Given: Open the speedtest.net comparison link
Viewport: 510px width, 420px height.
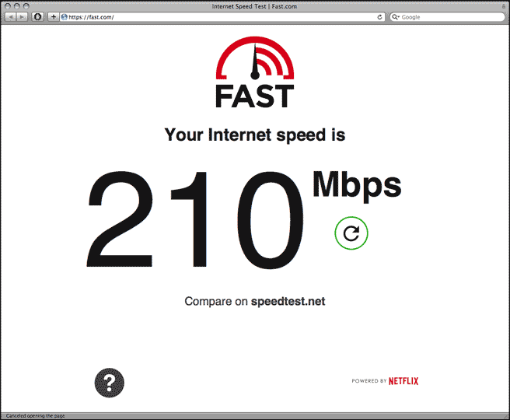Looking at the screenshot, I should (288, 301).
